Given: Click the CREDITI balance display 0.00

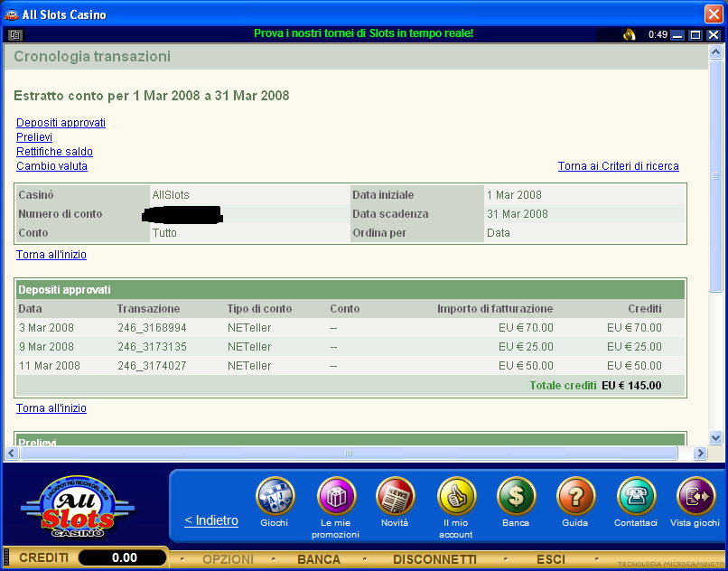Looking at the screenshot, I should (124, 557).
